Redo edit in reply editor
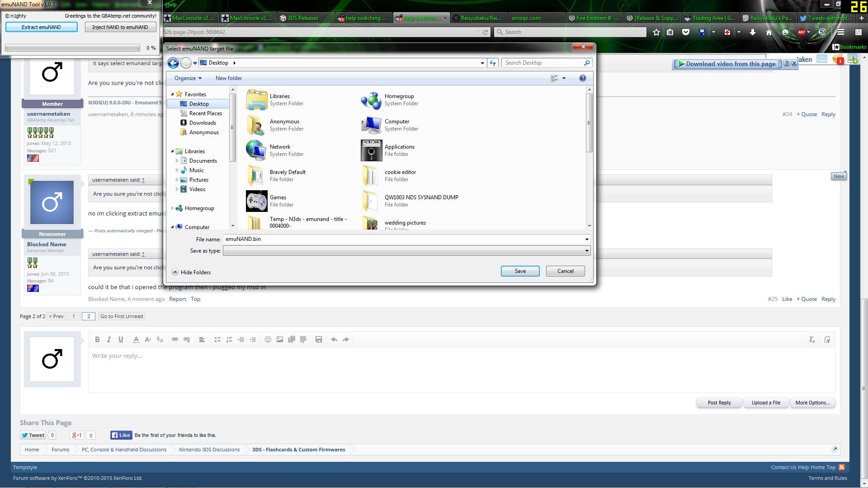This screenshot has width=868, height=488. click(x=346, y=339)
